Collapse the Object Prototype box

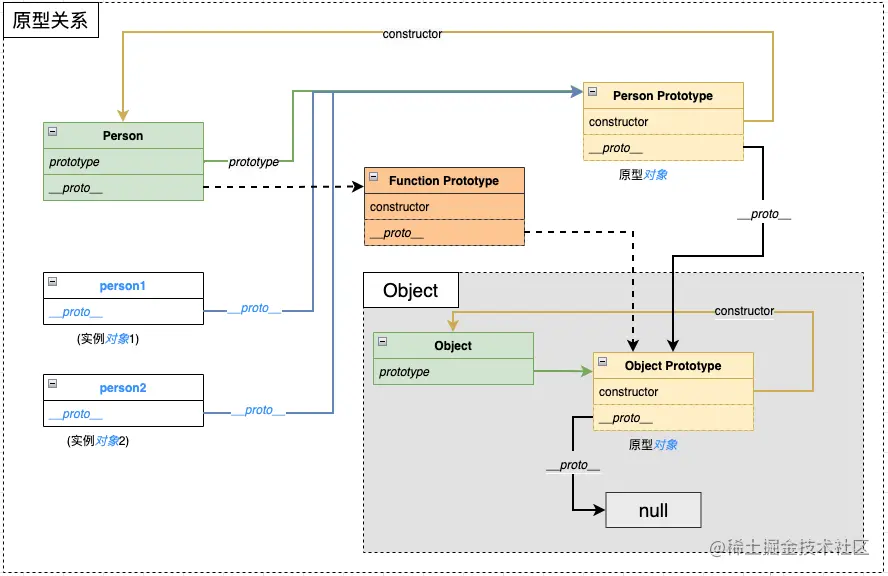coord(603,361)
